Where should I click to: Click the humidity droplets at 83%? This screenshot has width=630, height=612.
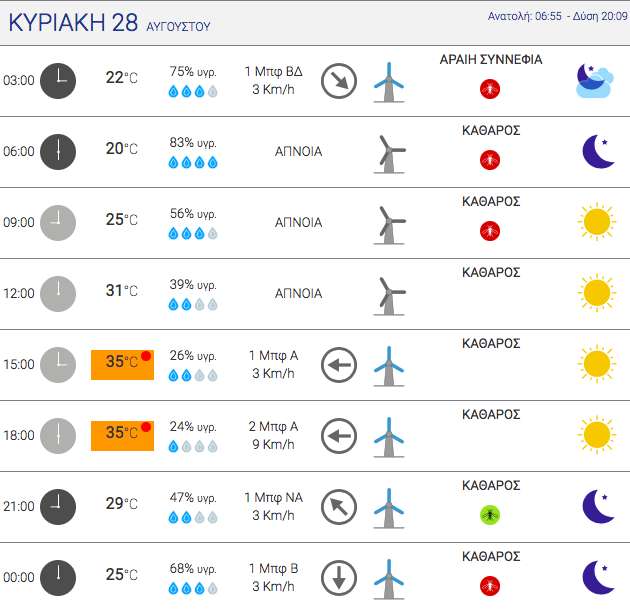pos(193,163)
